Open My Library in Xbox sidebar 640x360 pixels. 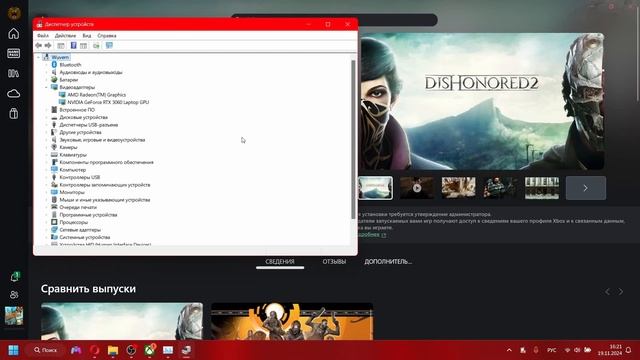pyautogui.click(x=13, y=73)
